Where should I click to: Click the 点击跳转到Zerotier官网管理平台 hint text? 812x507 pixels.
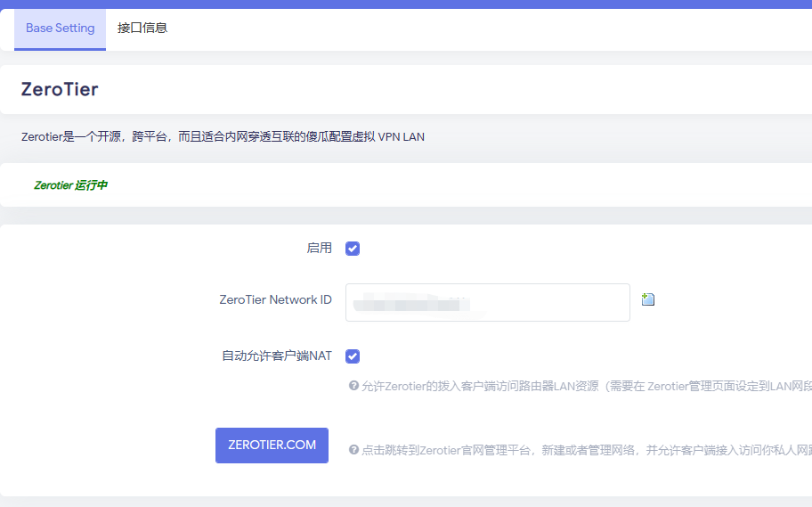[x=579, y=450]
